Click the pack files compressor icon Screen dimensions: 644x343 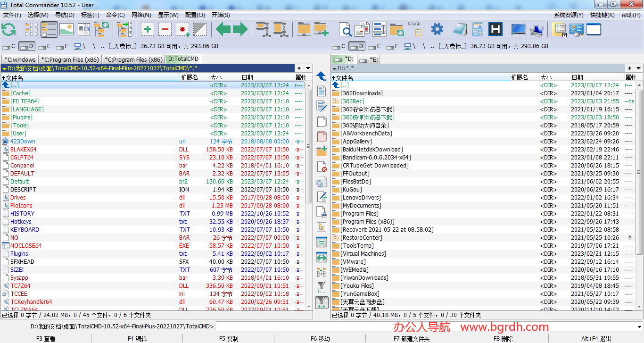coord(262,29)
